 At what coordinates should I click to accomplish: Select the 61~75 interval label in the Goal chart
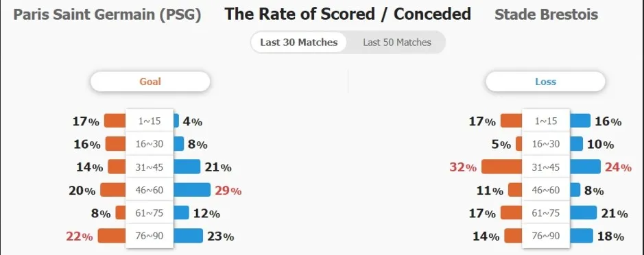click(150, 213)
